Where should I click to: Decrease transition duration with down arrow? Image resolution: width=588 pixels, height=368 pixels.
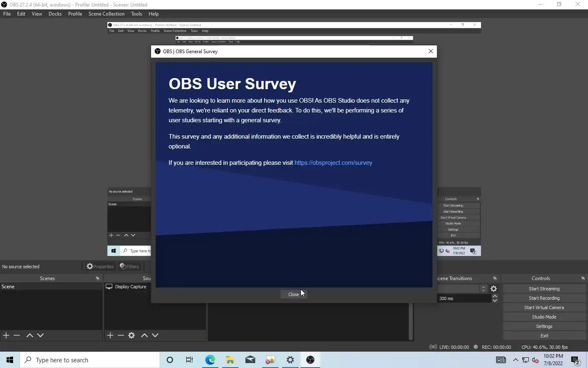point(495,301)
